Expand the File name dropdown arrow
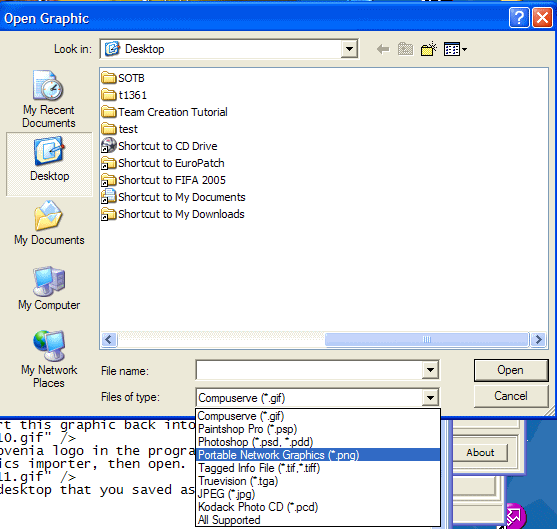The height and width of the screenshot is (529, 557). tap(430, 370)
